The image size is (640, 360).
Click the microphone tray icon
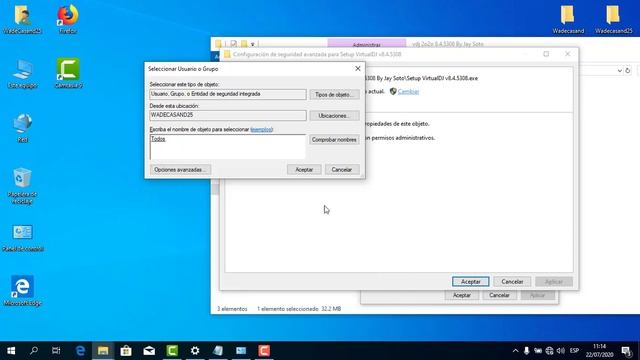point(527,351)
